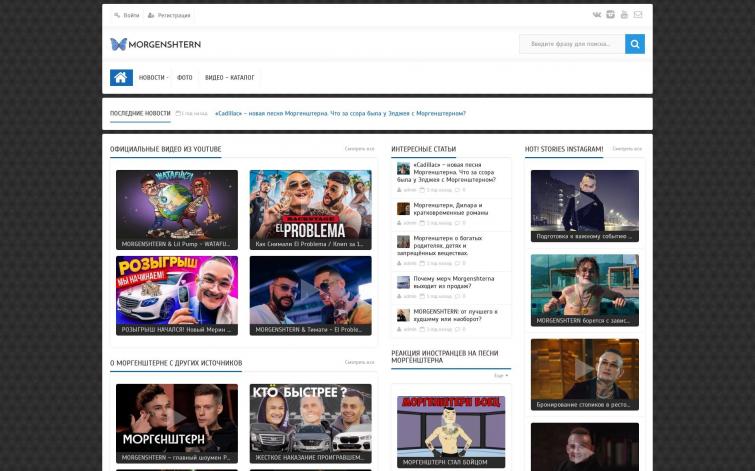Click the ОФИЦИАЛЬНЫЕ ВИДЕО ИЗ YOUTUBE heading

click(x=166, y=149)
